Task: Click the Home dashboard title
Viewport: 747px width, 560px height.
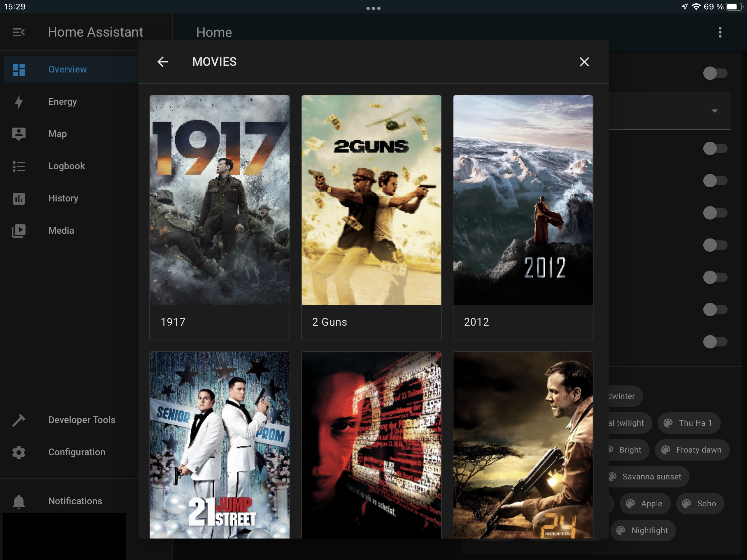Action: point(214,33)
